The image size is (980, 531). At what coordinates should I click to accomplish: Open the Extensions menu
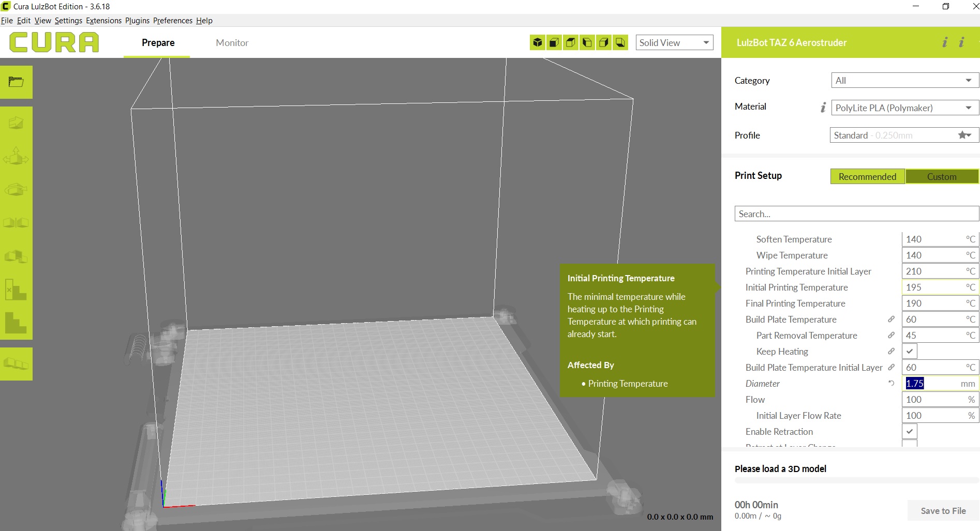[x=103, y=21]
